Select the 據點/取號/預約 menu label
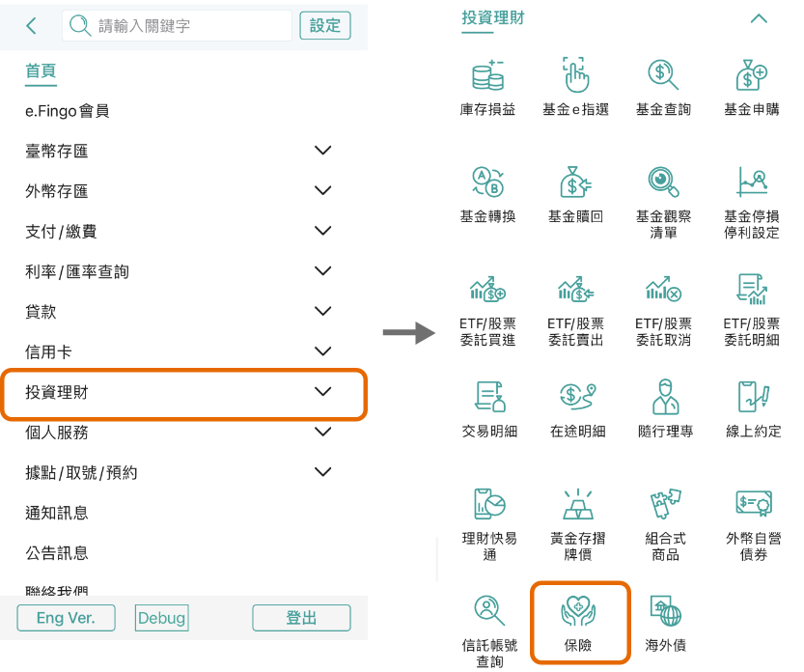 point(81,472)
